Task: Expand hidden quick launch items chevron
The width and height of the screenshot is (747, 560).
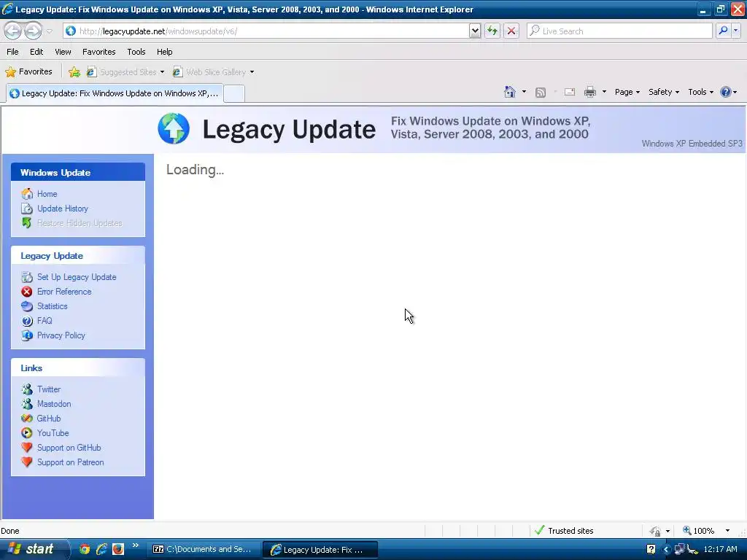Action: coord(135,545)
